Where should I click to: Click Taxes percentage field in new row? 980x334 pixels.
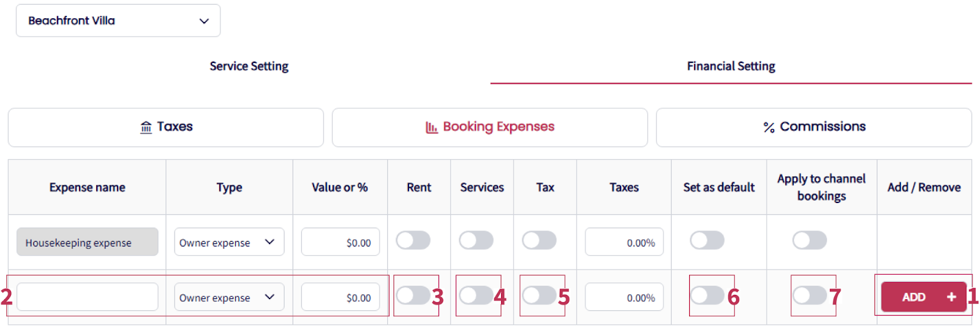(624, 297)
